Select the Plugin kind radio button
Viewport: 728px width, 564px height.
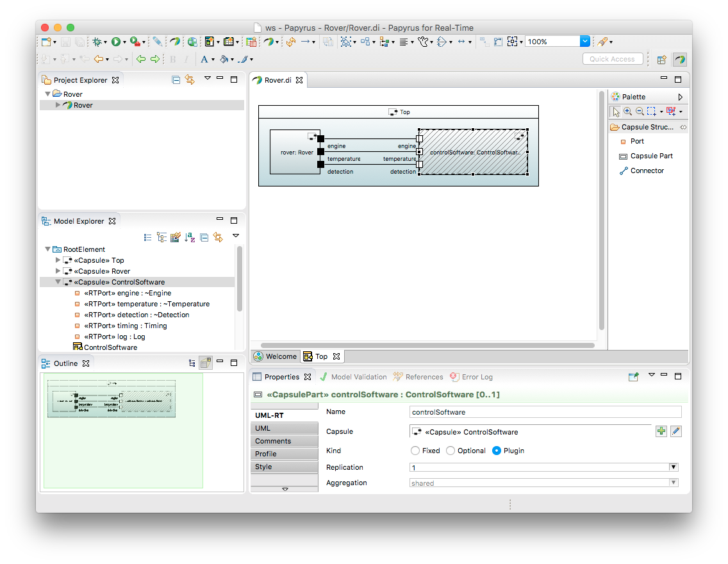click(x=496, y=451)
